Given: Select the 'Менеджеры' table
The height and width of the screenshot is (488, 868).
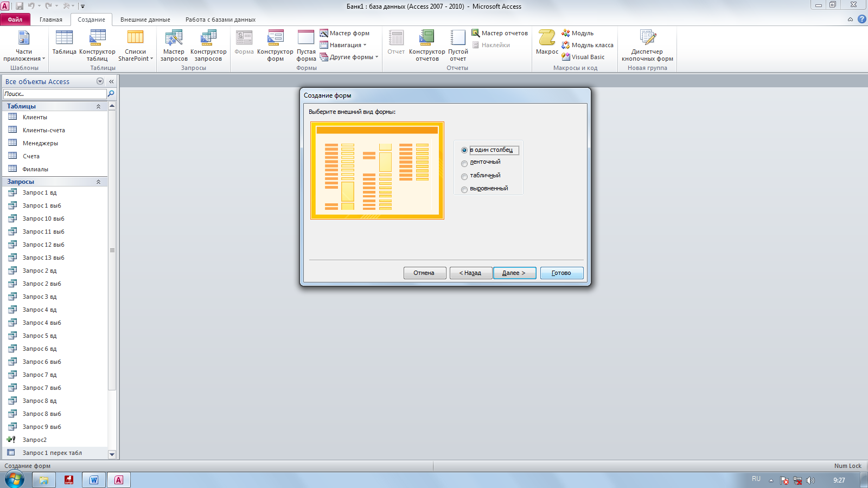Looking at the screenshot, I should [x=55, y=143].
